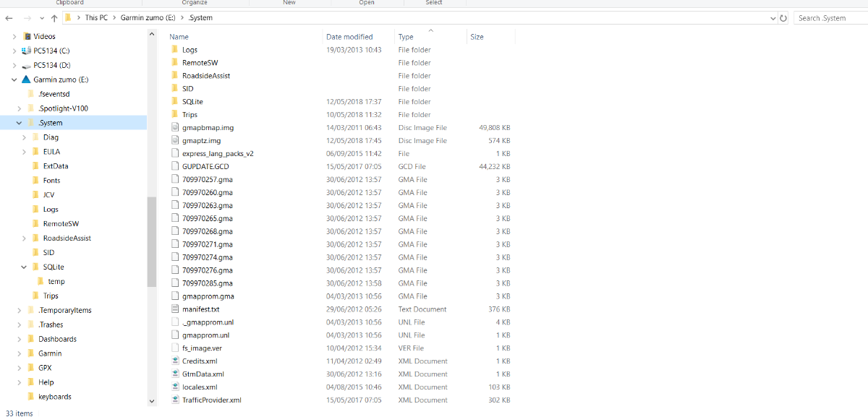Open Fonts folder in navigation tree
Viewport: 868px width, 417px height.
(x=51, y=181)
